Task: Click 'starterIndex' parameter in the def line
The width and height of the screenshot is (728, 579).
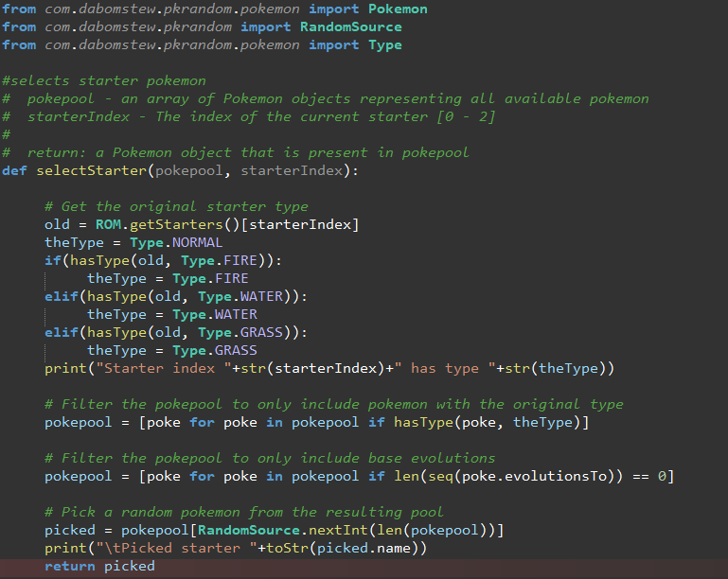Action: coord(292,170)
